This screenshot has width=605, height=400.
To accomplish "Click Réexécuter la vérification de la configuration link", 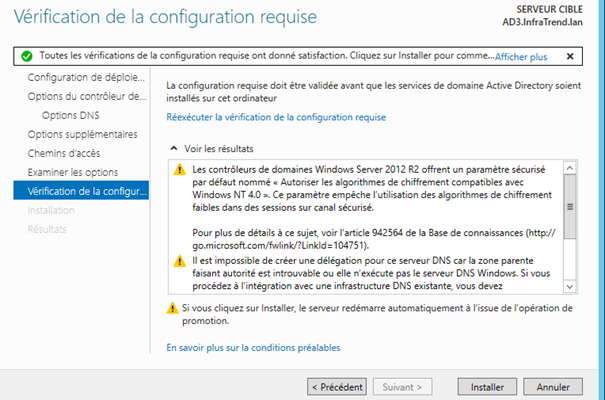I will (276, 117).
